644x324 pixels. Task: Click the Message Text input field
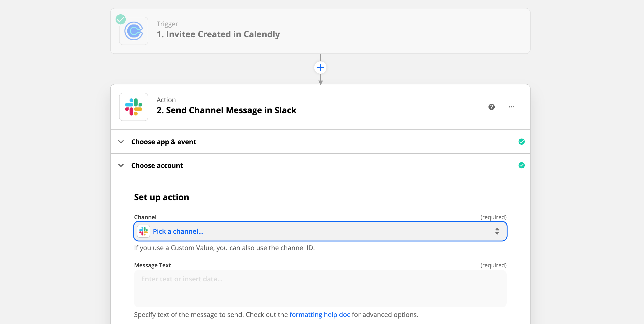[320, 288]
